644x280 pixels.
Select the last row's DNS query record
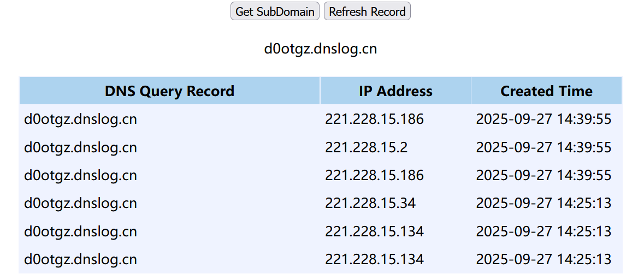tap(80, 259)
